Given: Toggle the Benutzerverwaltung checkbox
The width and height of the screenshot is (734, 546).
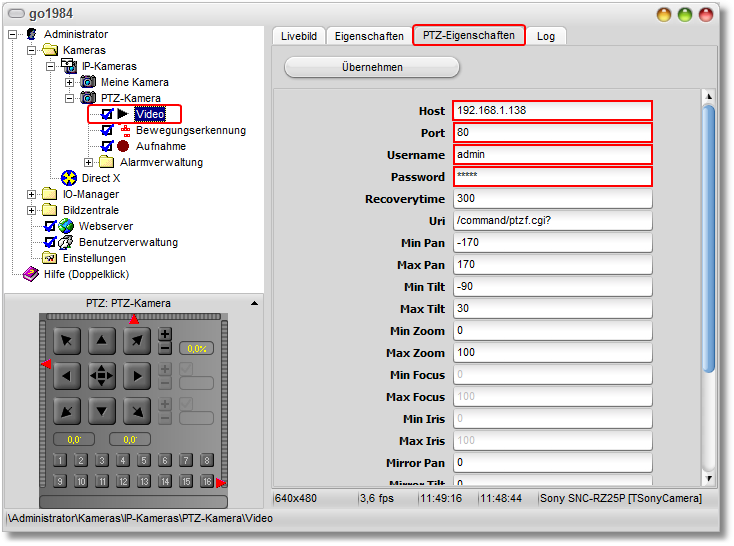Looking at the screenshot, I should [50, 242].
